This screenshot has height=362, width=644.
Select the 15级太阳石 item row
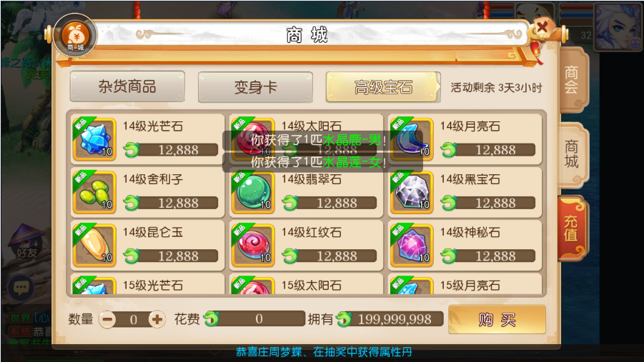tap(306, 284)
